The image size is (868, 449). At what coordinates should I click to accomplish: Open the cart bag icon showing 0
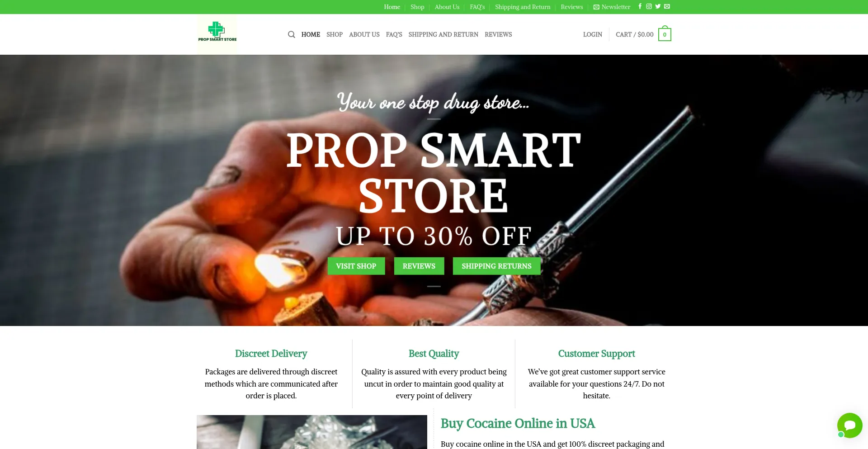point(665,34)
